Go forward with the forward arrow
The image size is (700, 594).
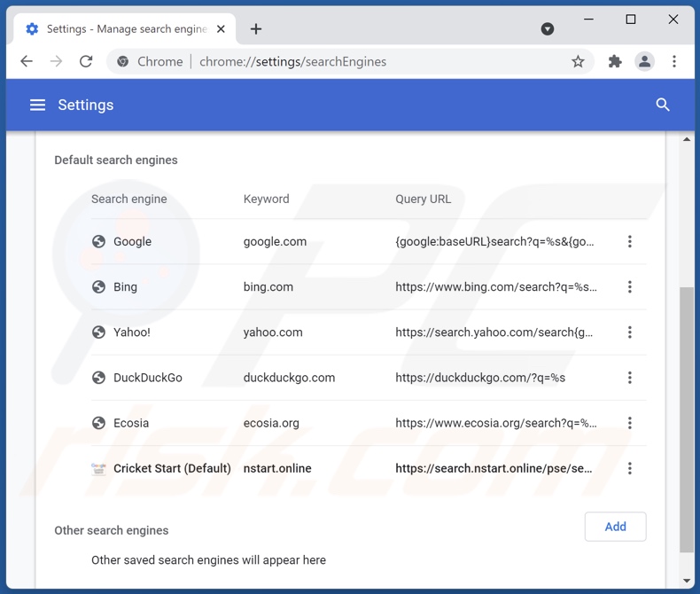56,61
